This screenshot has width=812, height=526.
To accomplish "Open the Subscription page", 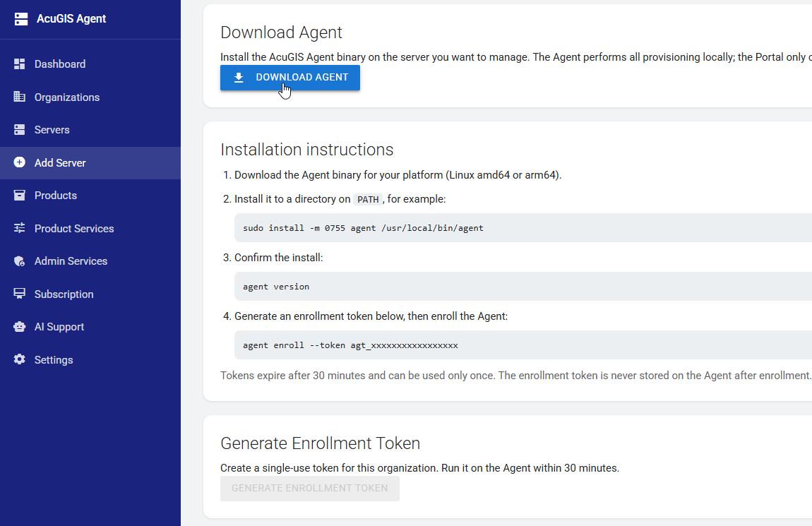I will pyautogui.click(x=90, y=294).
